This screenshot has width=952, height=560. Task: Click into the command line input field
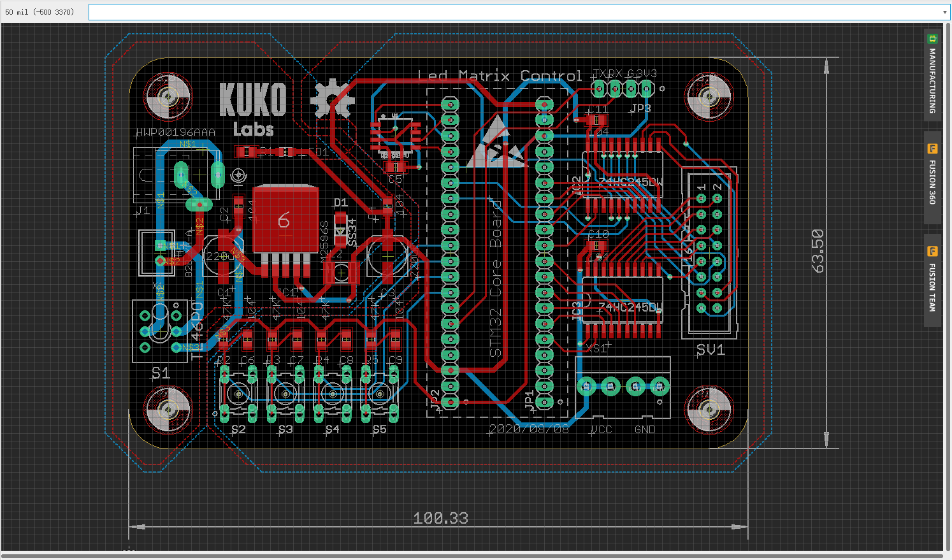tap(515, 12)
